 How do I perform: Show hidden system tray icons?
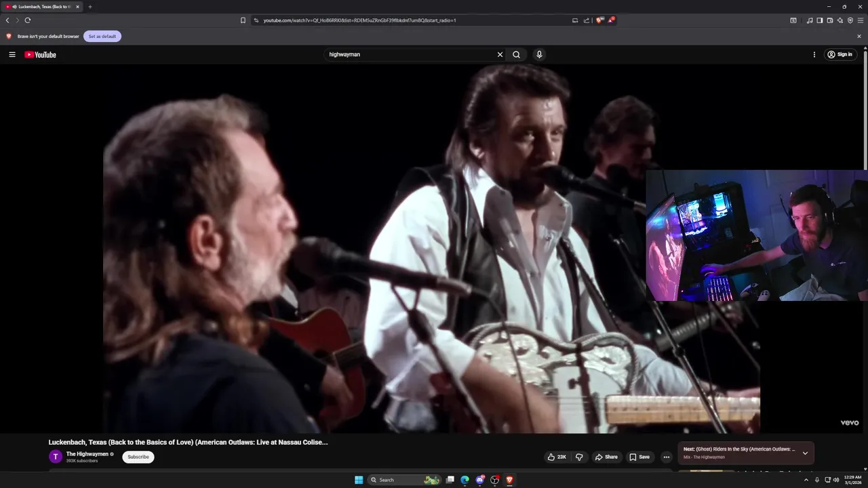point(806,480)
